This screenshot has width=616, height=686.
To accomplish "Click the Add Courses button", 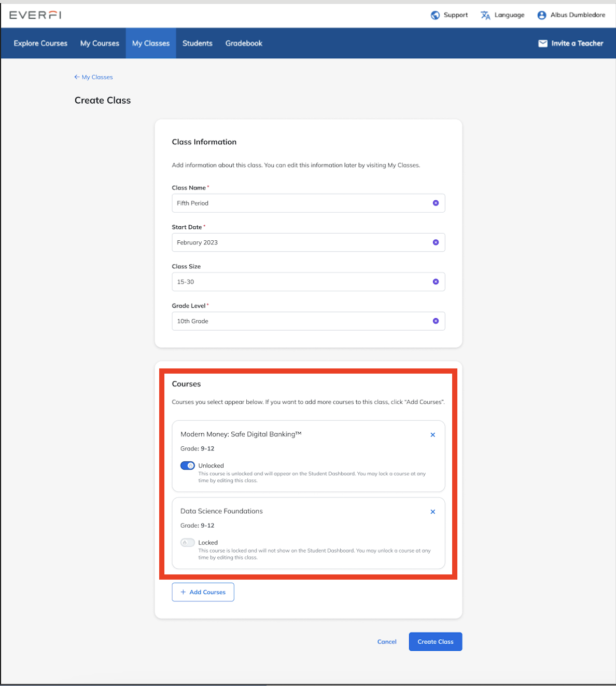I will click(203, 592).
